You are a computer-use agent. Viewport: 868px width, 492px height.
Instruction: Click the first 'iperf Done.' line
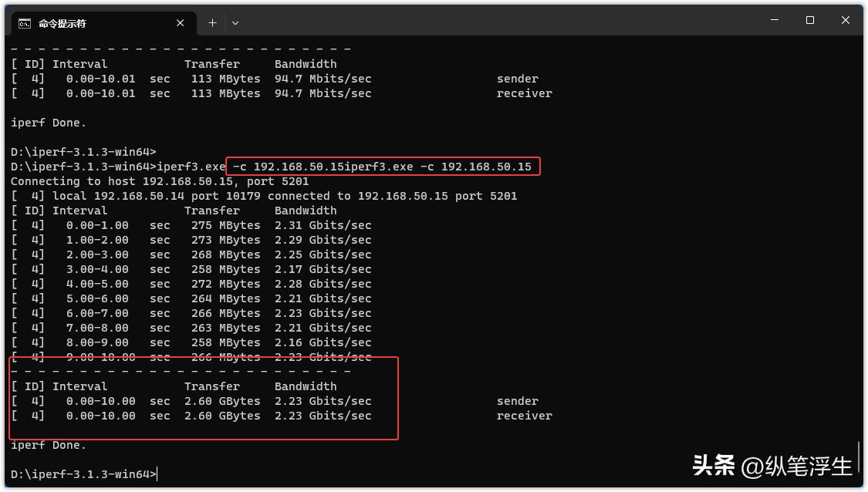pos(48,123)
